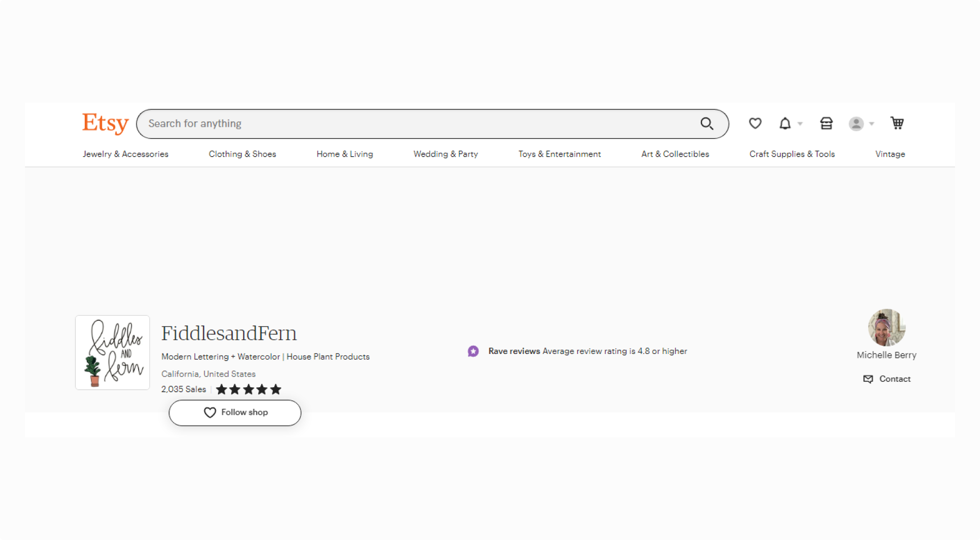This screenshot has height=540, width=980.
Task: Open the Vintage category
Action: pyautogui.click(x=890, y=154)
